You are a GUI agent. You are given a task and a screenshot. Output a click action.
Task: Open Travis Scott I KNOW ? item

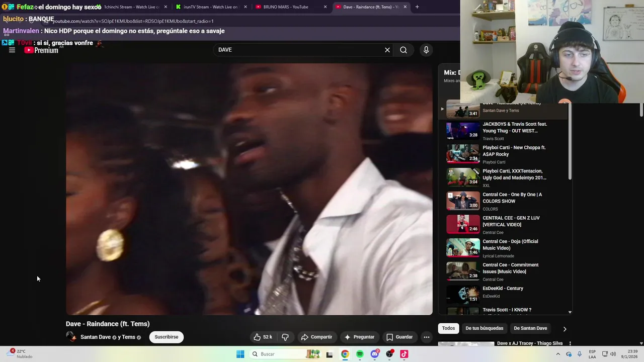tap(503, 311)
